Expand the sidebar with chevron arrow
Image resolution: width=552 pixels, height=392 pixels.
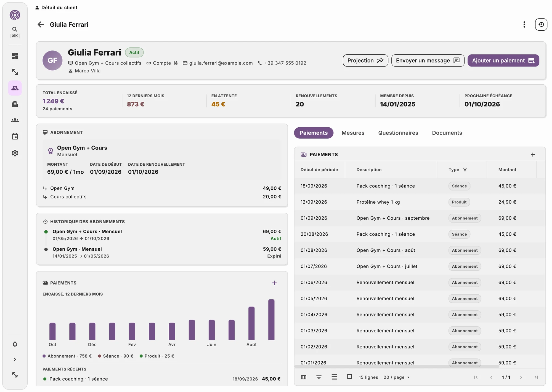point(15,359)
